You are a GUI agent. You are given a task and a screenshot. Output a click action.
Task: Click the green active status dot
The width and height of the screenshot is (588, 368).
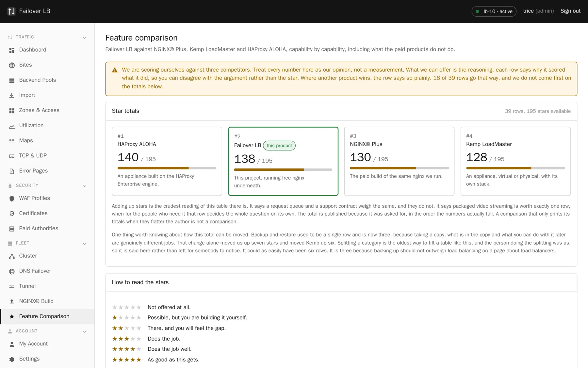point(477,11)
